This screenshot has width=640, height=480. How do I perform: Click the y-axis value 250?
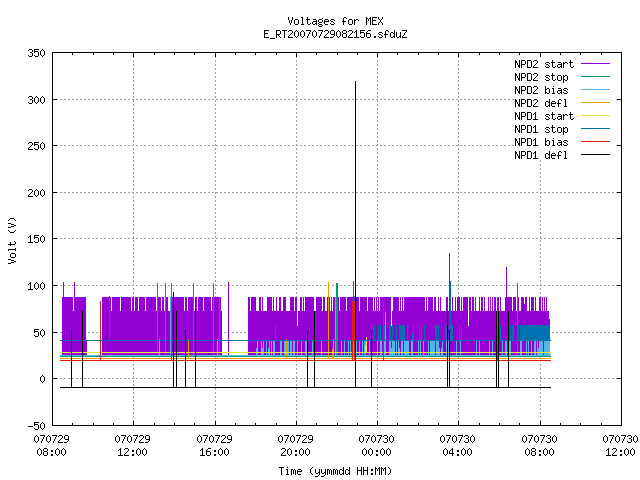pos(36,146)
